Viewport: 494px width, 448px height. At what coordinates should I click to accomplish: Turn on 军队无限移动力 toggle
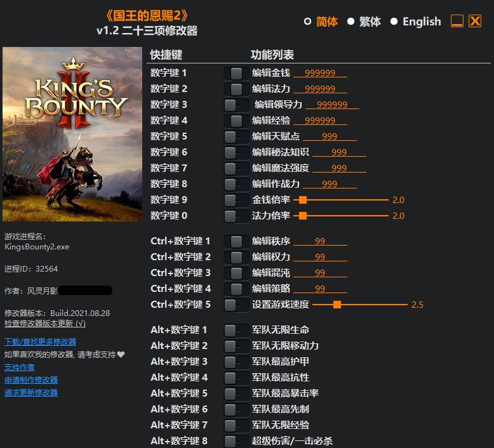(x=236, y=346)
